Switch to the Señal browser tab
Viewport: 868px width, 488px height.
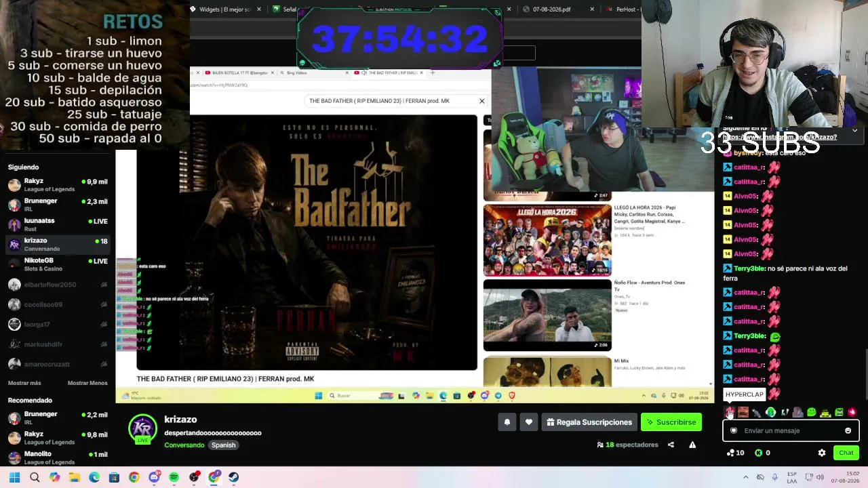click(283, 9)
